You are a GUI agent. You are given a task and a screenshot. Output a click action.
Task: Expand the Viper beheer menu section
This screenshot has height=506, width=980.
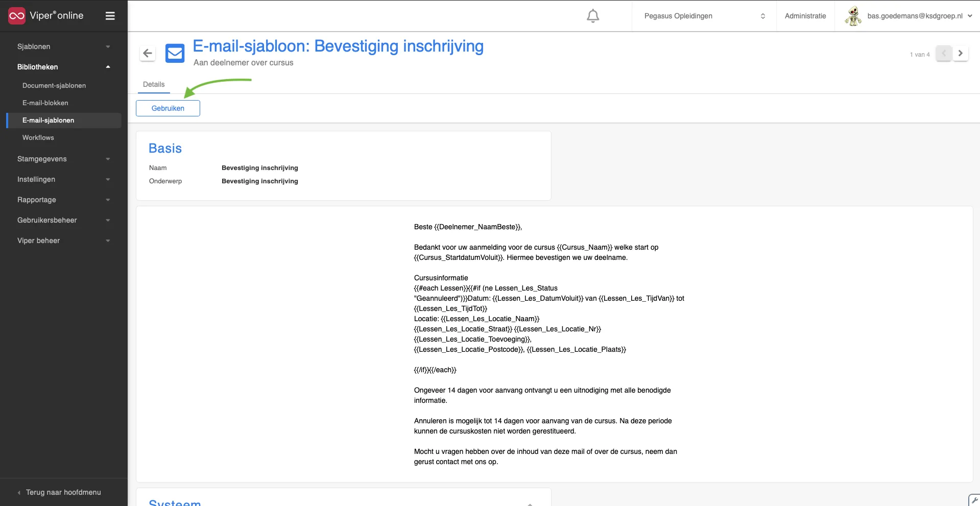(x=63, y=240)
